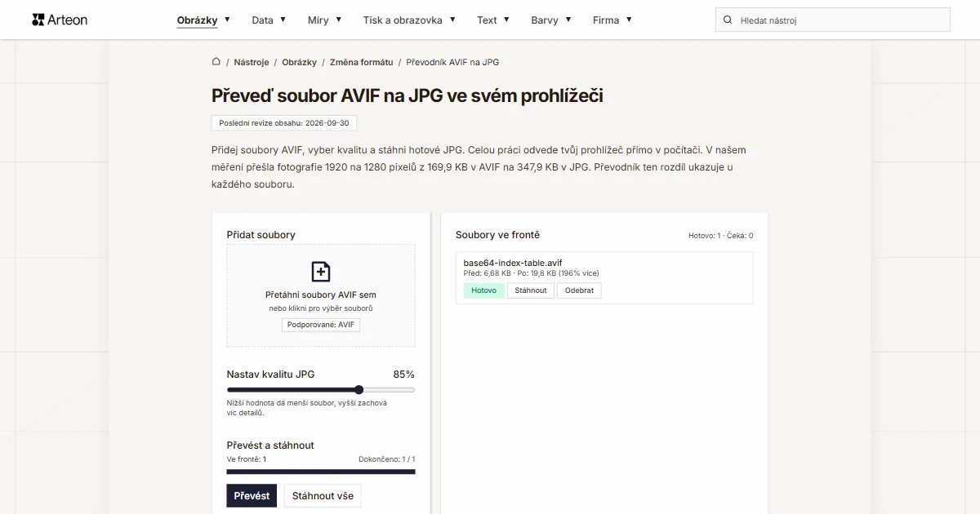The width and height of the screenshot is (980, 514).
Task: Expand the Data menu arrow
Action: coord(283,20)
